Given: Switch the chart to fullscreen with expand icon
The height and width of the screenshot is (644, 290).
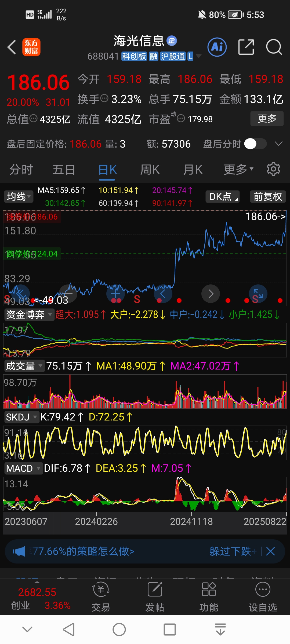Looking at the screenshot, I should [x=258, y=294].
